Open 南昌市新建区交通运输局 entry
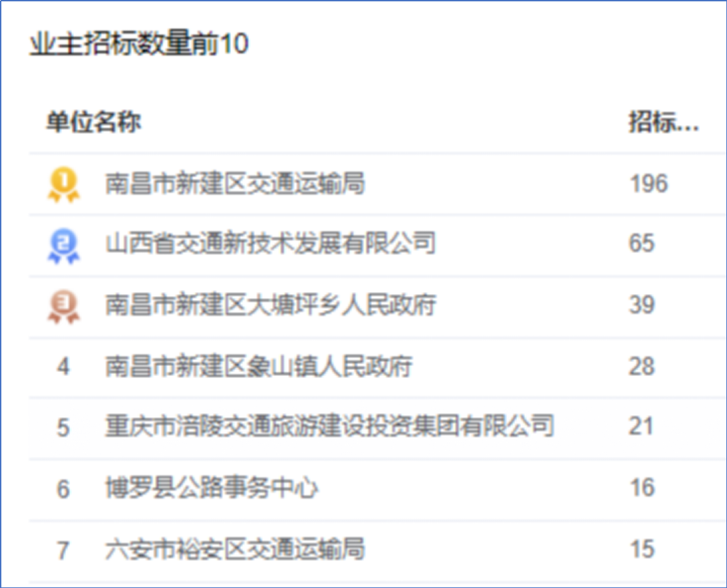 pyautogui.click(x=235, y=184)
